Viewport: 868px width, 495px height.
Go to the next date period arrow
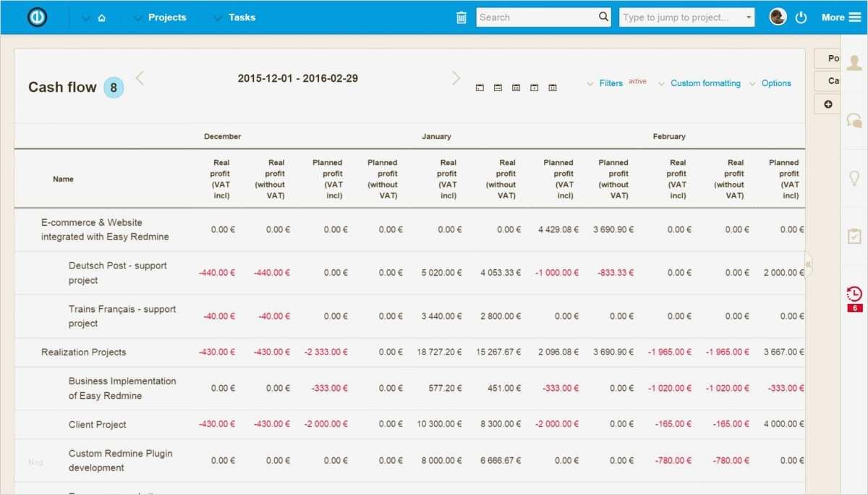(456, 78)
